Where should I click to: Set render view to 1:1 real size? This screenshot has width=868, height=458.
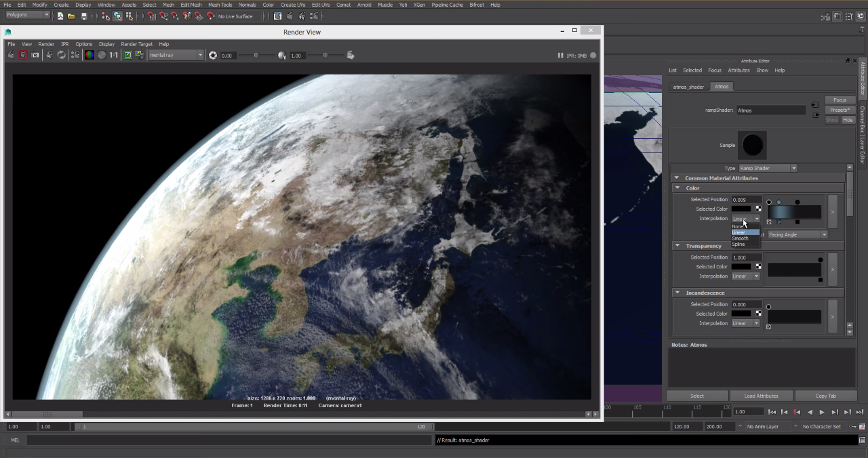114,55
